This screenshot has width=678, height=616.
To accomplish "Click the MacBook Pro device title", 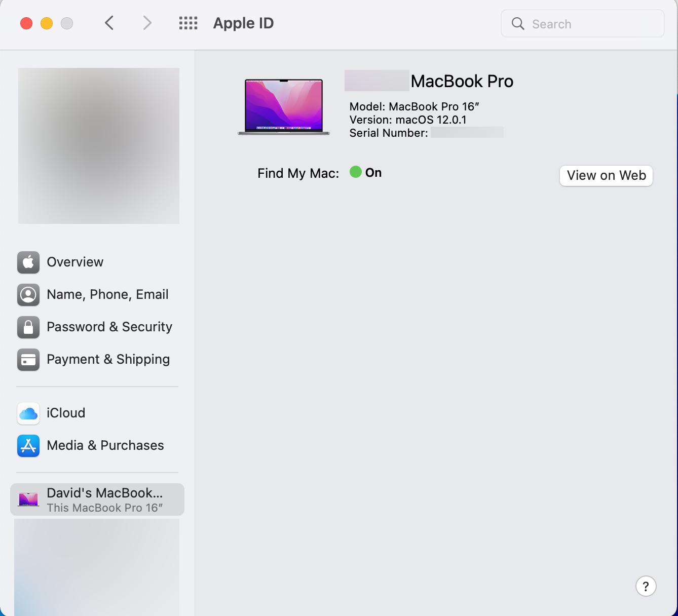I will [462, 81].
